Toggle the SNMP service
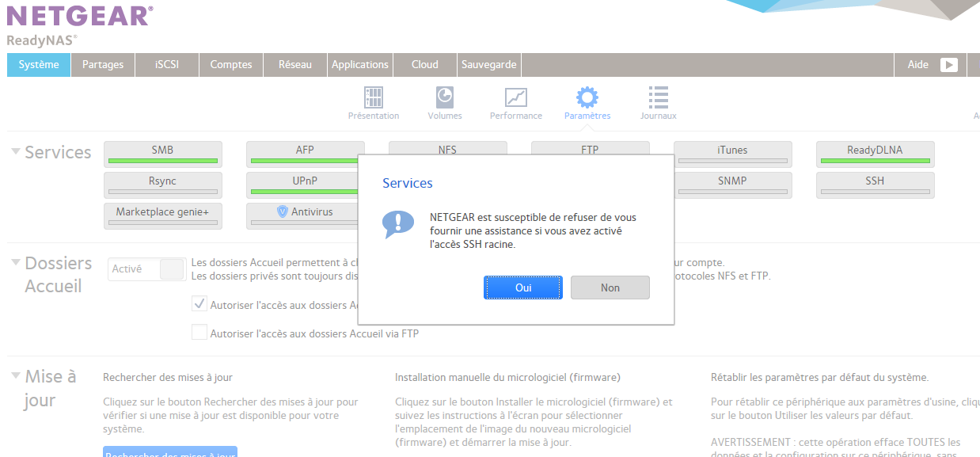Screen dimensions: 980x457 [x=733, y=185]
